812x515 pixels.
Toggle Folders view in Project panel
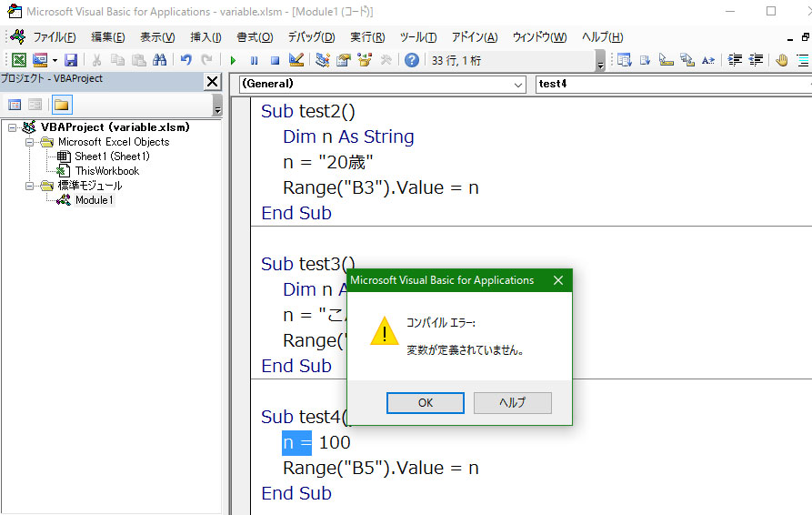point(62,105)
